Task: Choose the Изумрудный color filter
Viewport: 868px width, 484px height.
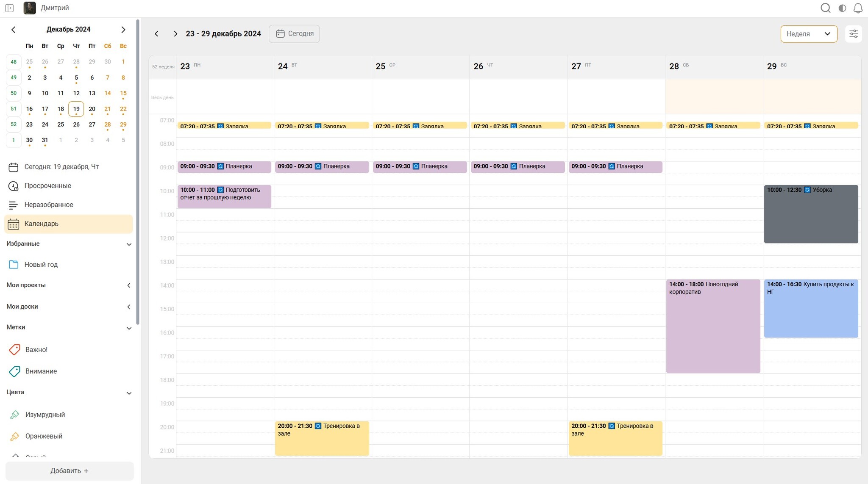Action: 45,415
